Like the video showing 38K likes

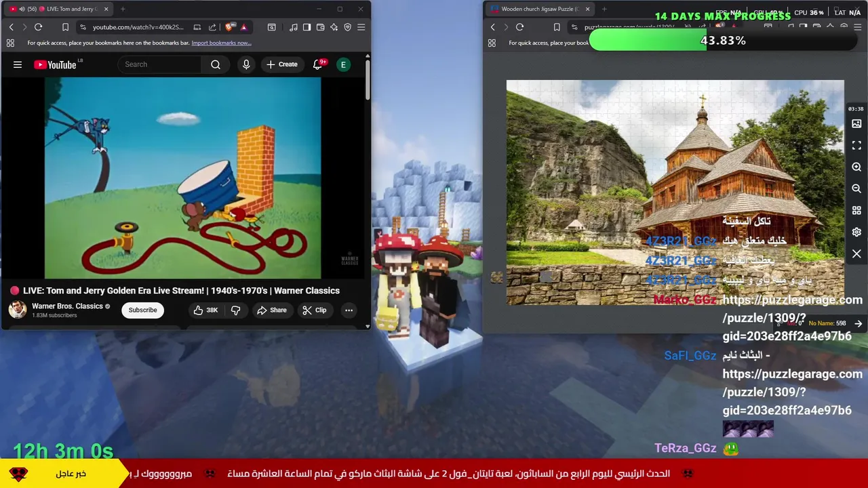pyautogui.click(x=205, y=310)
